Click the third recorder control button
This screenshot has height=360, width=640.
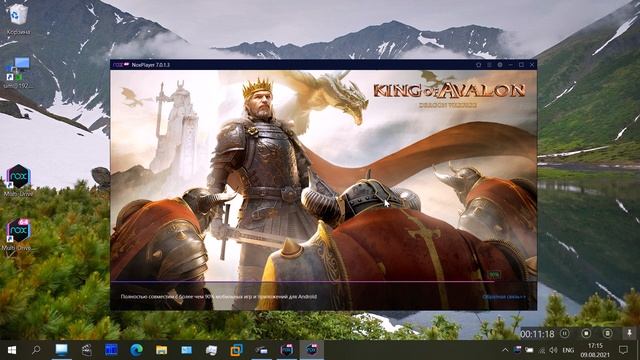coord(607,333)
